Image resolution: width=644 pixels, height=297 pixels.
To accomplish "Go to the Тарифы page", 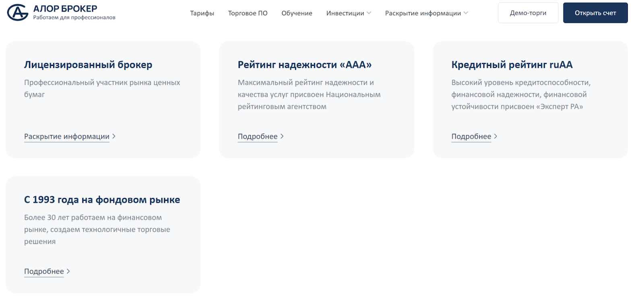I will click(x=202, y=13).
